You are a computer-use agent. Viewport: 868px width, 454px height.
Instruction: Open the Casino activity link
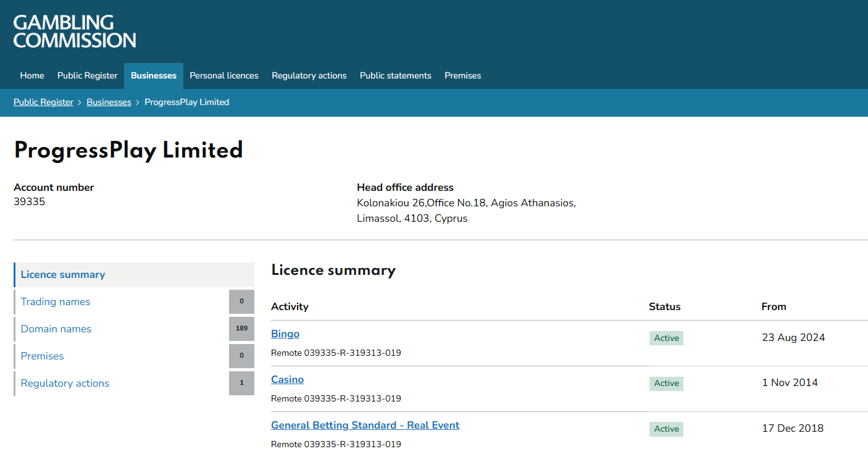point(288,379)
